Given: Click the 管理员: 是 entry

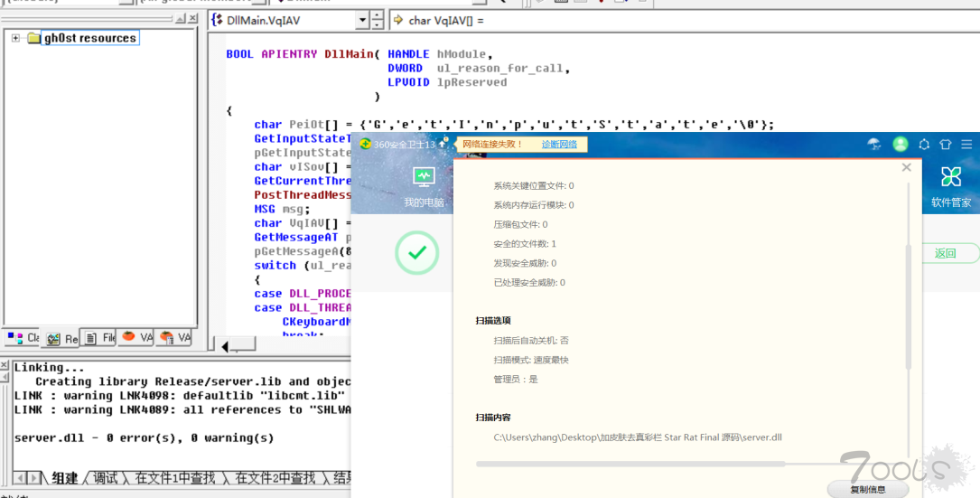Looking at the screenshot, I should [515, 379].
